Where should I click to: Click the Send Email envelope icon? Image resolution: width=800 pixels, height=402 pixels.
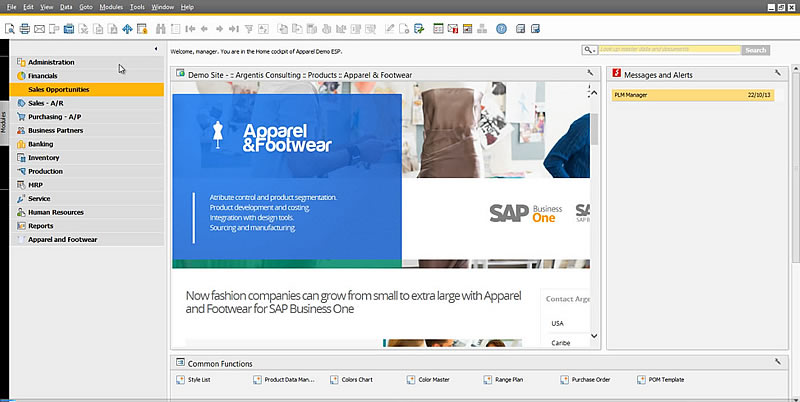click(x=39, y=28)
